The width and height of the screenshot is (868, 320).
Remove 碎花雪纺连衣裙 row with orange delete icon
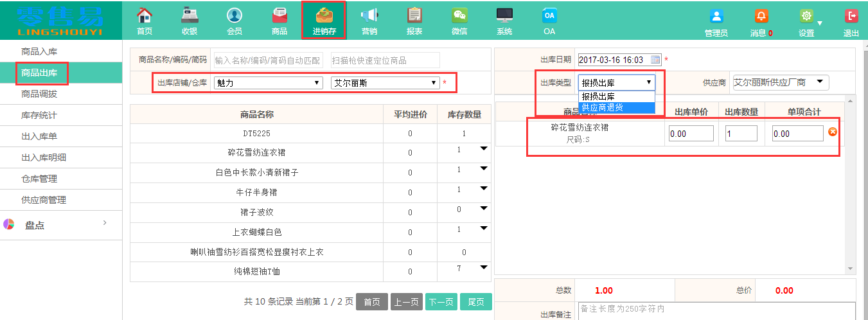[833, 132]
